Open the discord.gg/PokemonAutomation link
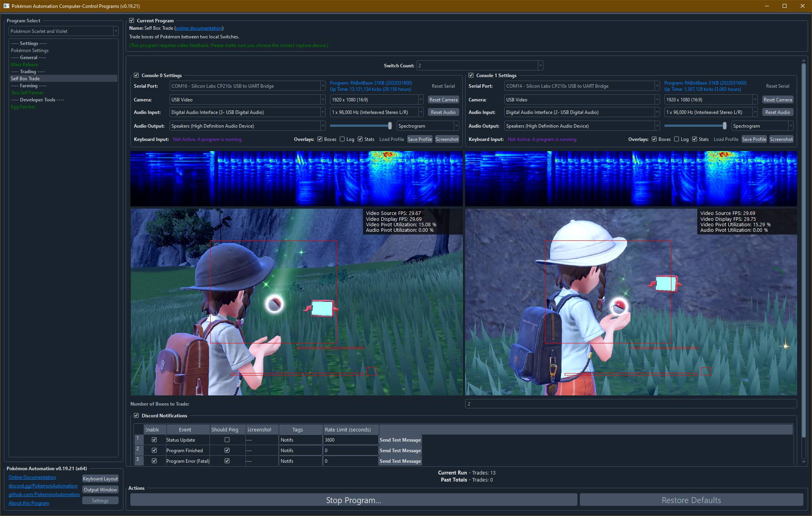The image size is (812, 516). [43, 485]
